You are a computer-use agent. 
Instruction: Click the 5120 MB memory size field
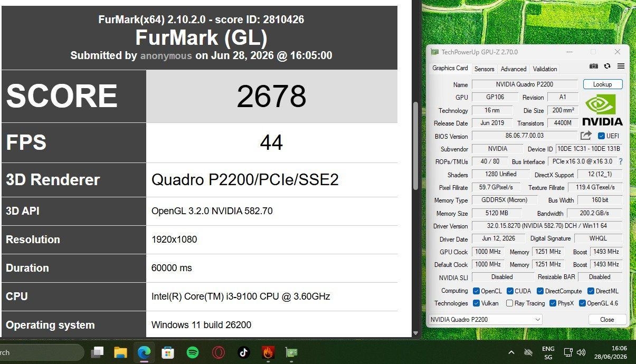point(497,213)
